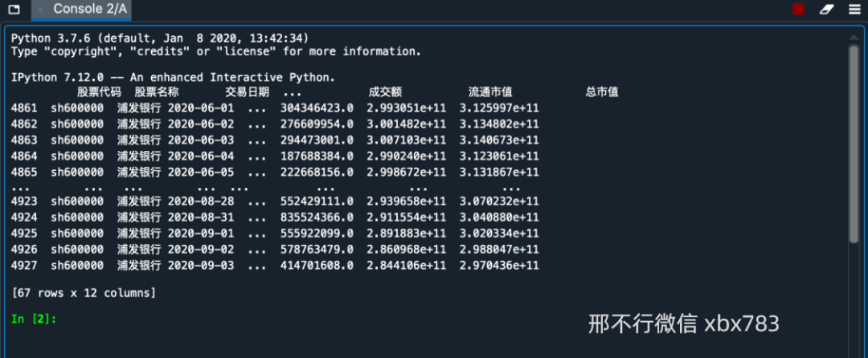Click the 成交额 column header text
Viewport: 868px width, 358px height.
click(385, 92)
